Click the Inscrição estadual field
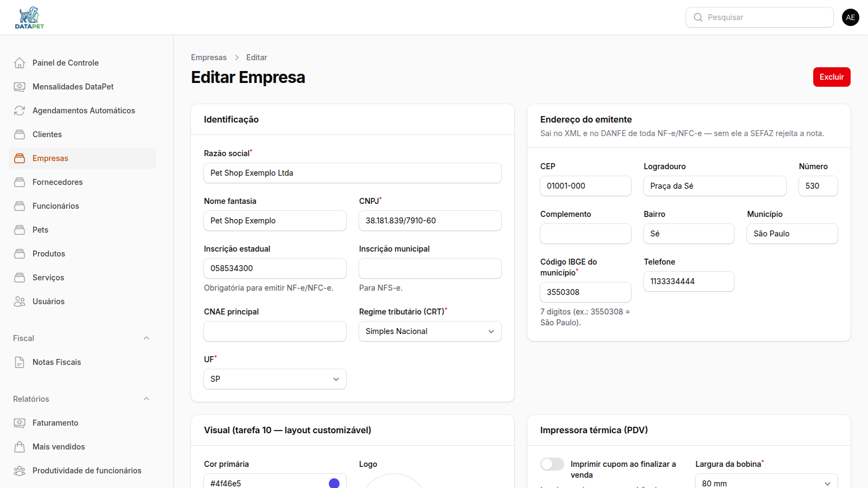The image size is (868, 488). tap(275, 268)
